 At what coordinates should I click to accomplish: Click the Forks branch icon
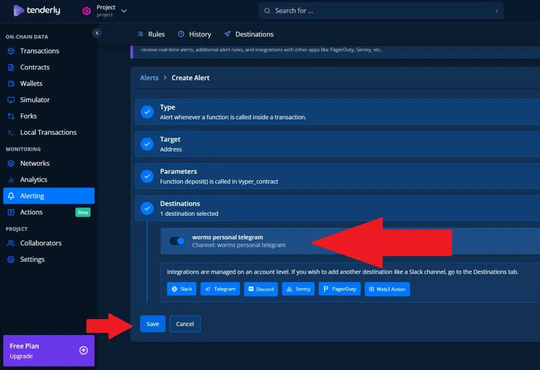point(11,116)
